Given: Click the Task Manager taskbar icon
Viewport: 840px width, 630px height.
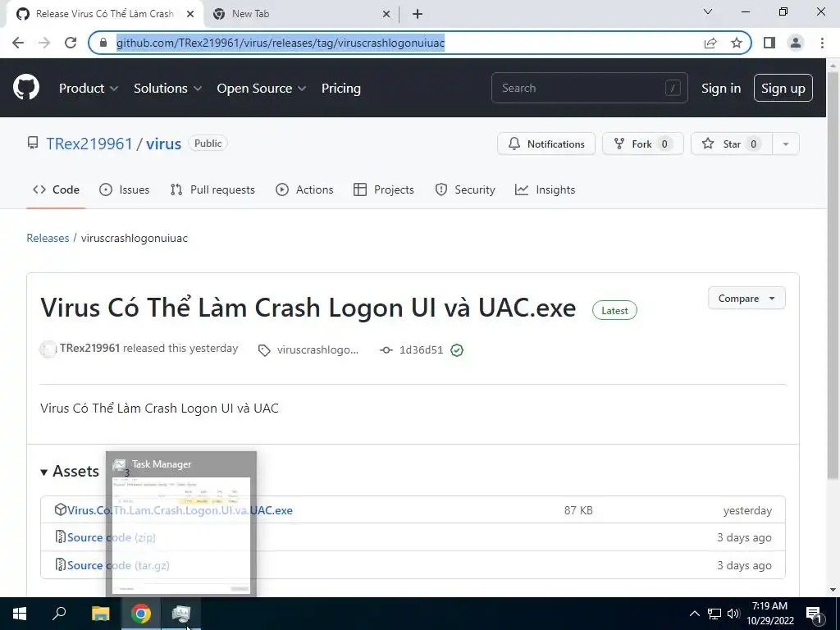Looking at the screenshot, I should [181, 614].
